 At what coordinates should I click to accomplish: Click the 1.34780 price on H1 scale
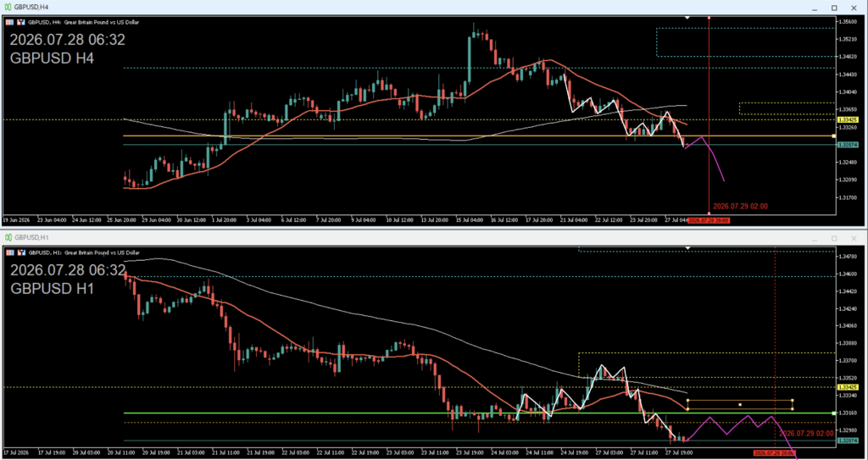click(848, 257)
